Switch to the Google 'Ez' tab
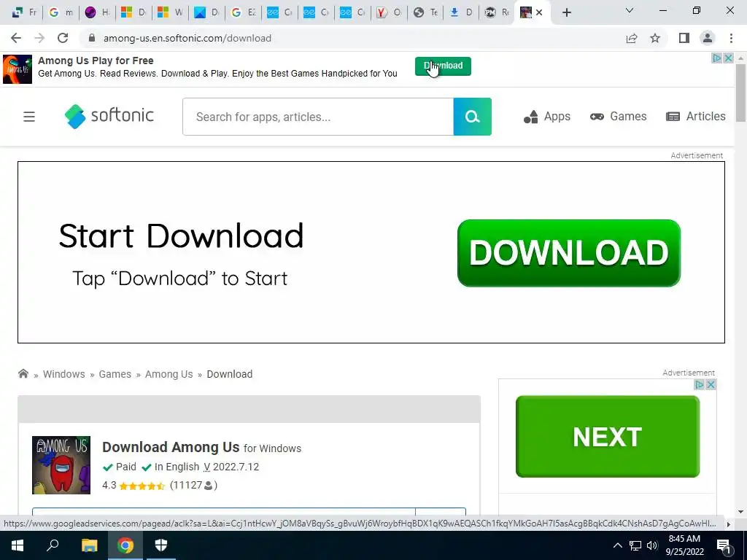The image size is (747, 560). point(243,12)
